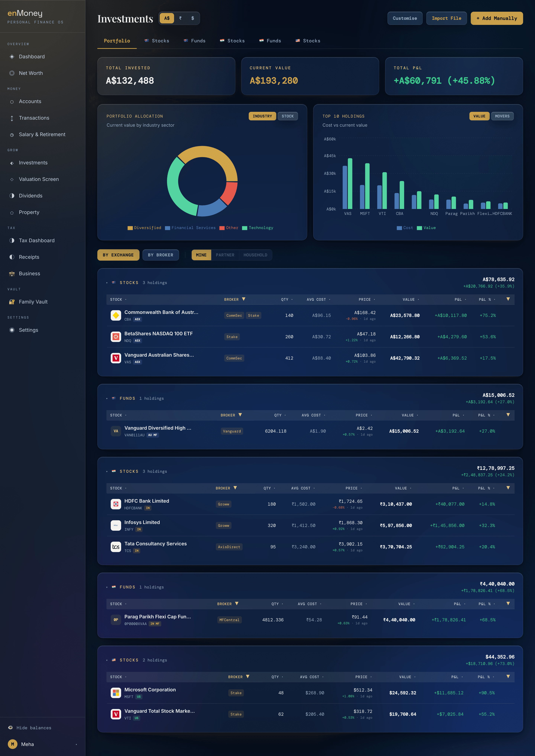Click the Settings gear icon in sidebar
The height and width of the screenshot is (756, 535).
point(12,330)
